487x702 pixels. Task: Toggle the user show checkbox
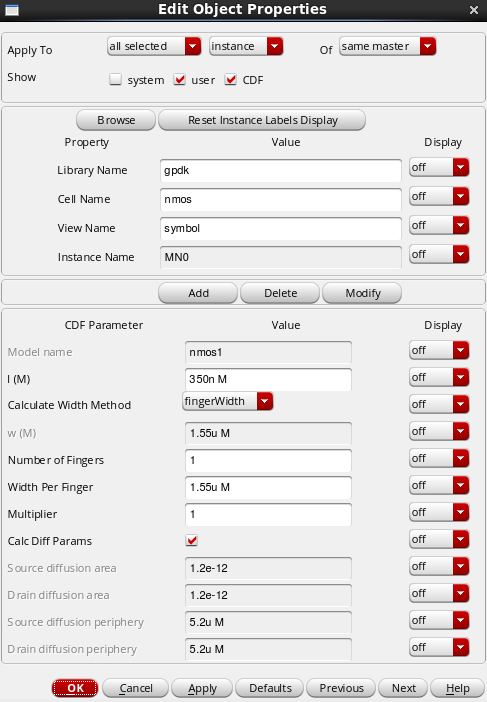coord(179,80)
